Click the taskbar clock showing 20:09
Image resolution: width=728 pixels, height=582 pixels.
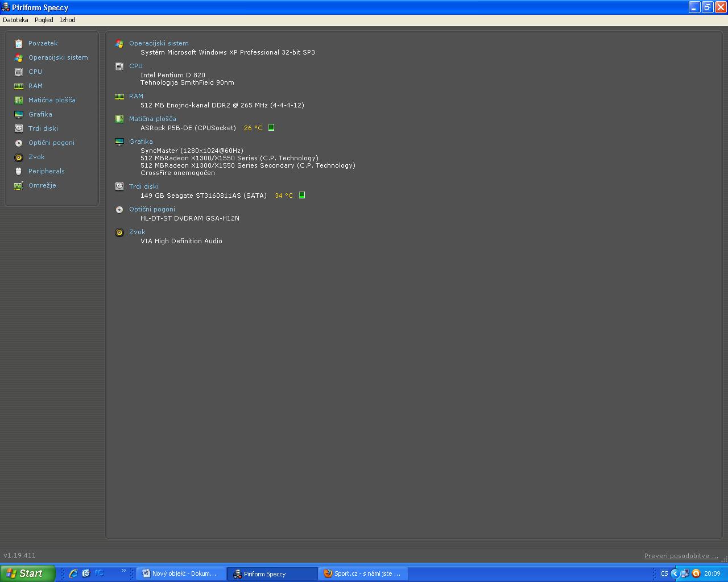click(712, 573)
